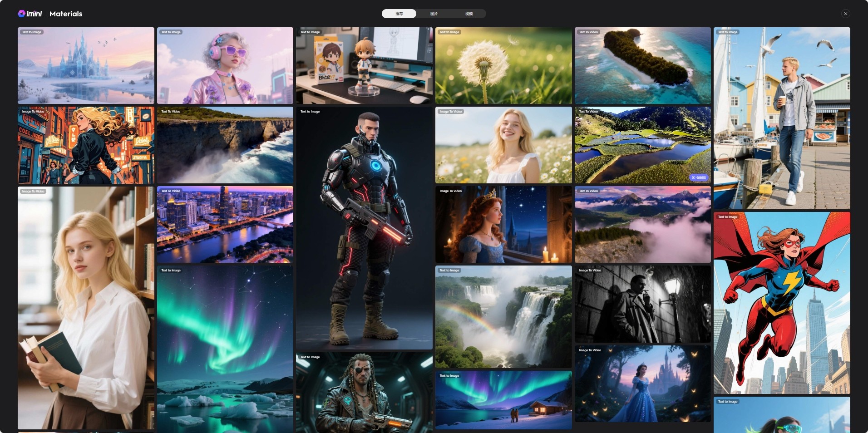Click the Text to Image tag on superheroine
The height and width of the screenshot is (433, 868).
coord(728,217)
